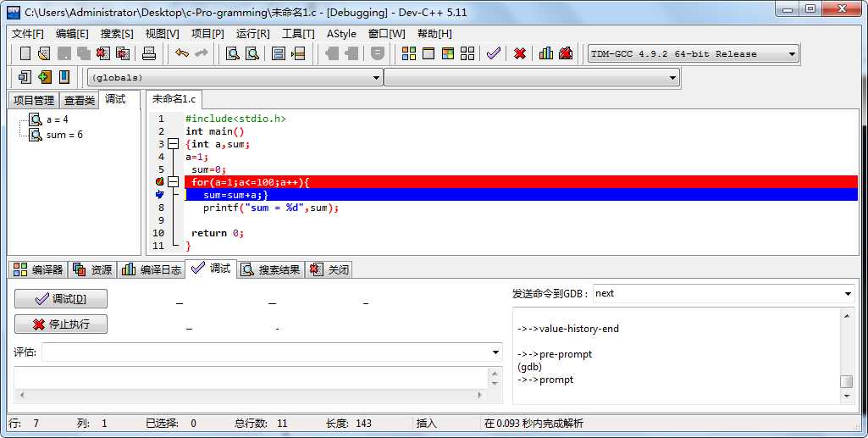Select the 未命名1.c editor tab
The image size is (868, 438).
[174, 99]
